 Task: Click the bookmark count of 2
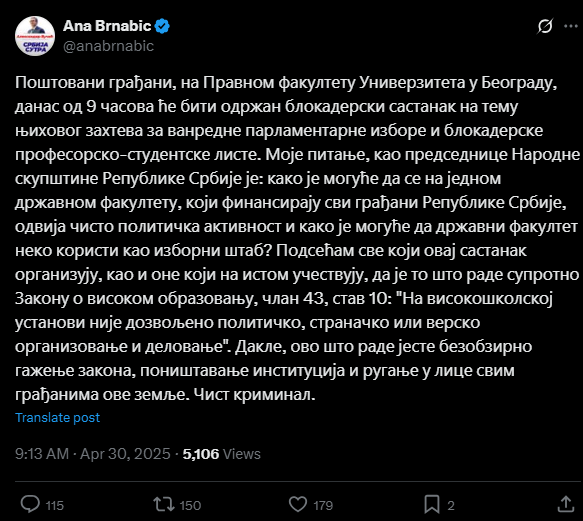(451, 505)
